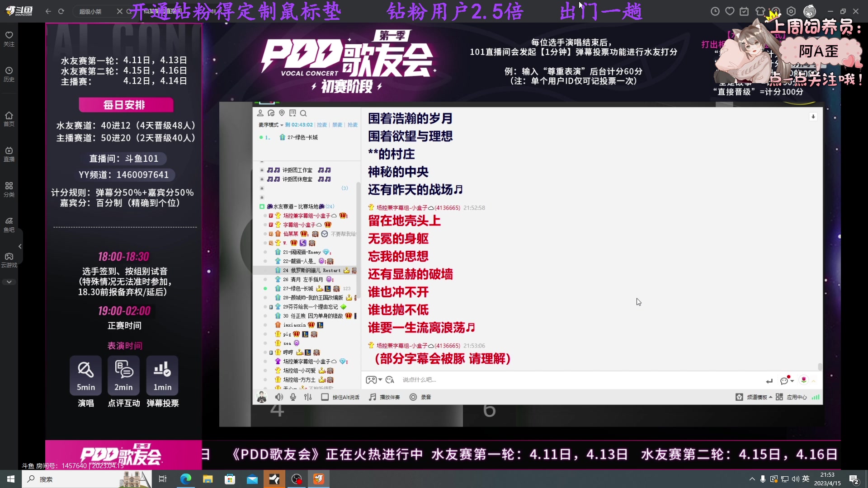Click the contacts person icon in YY window

(x=260, y=113)
